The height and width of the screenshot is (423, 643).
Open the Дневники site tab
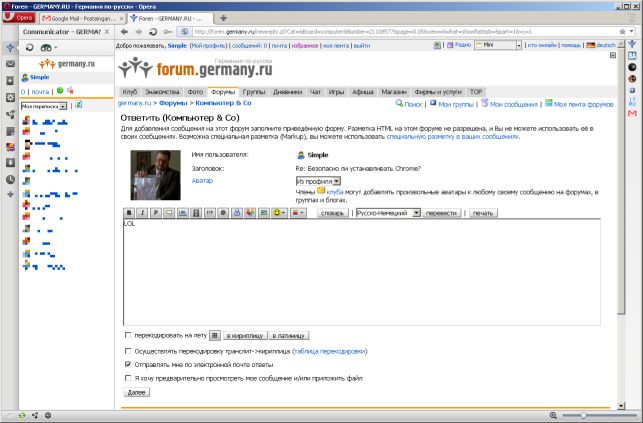coord(287,92)
